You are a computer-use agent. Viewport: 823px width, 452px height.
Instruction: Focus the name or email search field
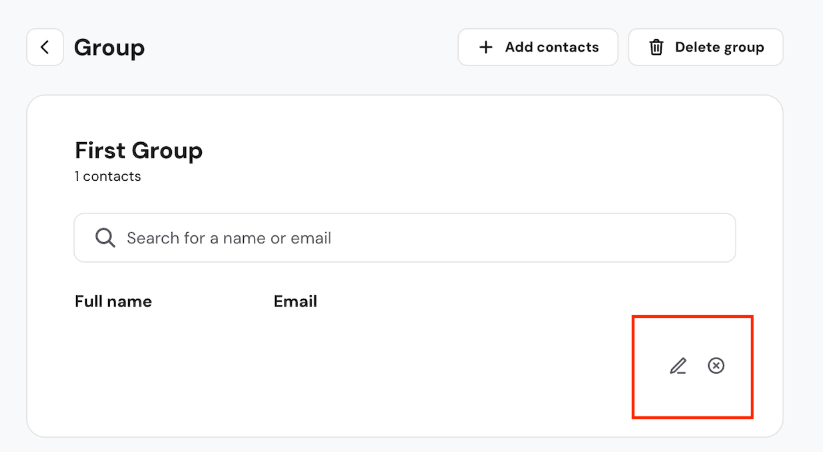405,238
